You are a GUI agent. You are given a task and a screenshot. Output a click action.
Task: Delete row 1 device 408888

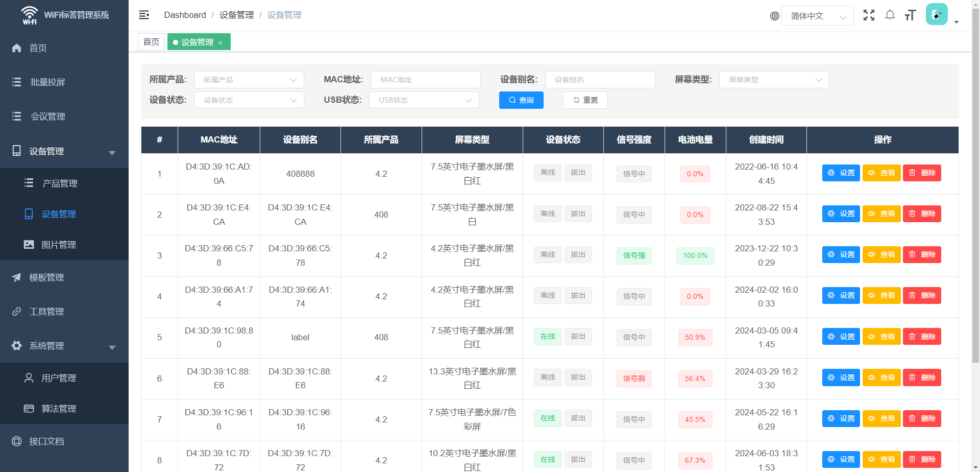point(922,173)
